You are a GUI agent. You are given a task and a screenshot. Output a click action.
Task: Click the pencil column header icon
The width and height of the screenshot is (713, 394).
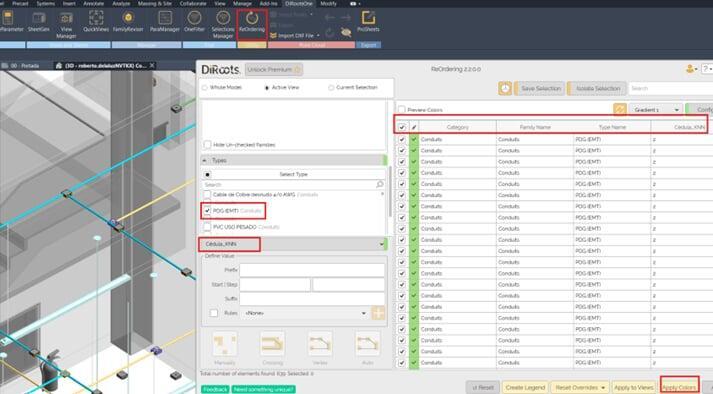click(x=414, y=127)
